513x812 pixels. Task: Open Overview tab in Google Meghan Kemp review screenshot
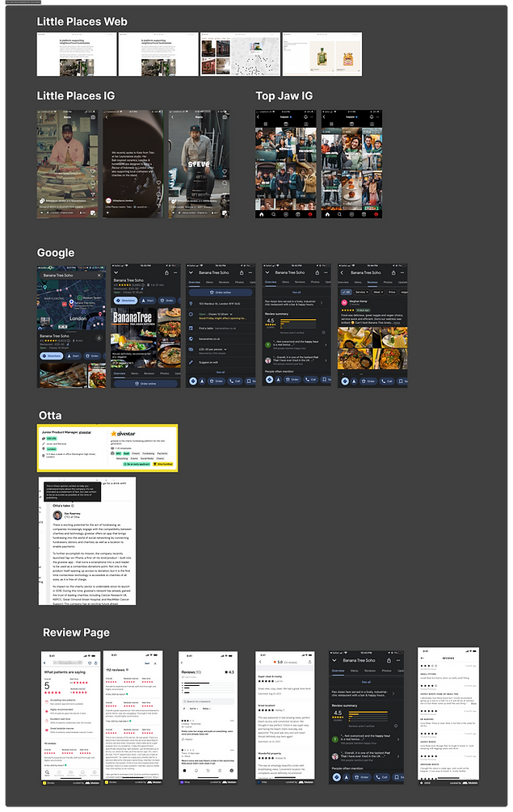click(x=343, y=282)
